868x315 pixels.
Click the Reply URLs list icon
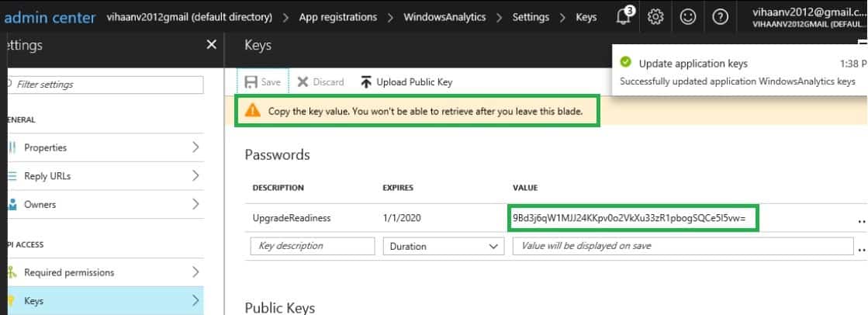12,176
